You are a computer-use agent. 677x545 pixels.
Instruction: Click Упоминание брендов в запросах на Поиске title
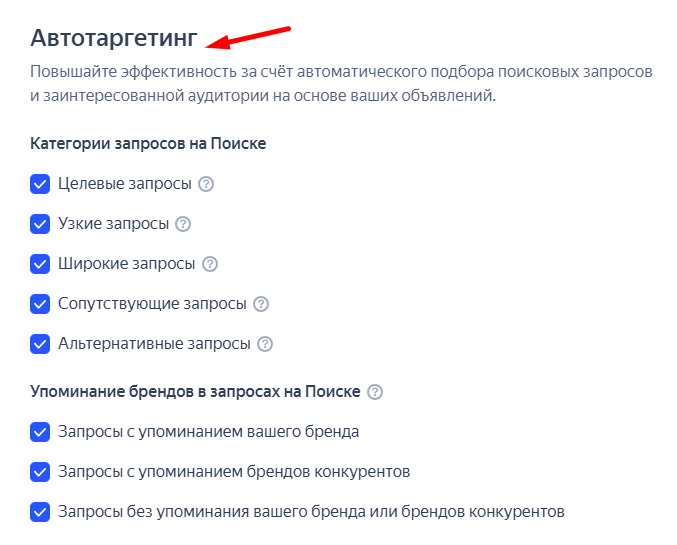point(195,392)
